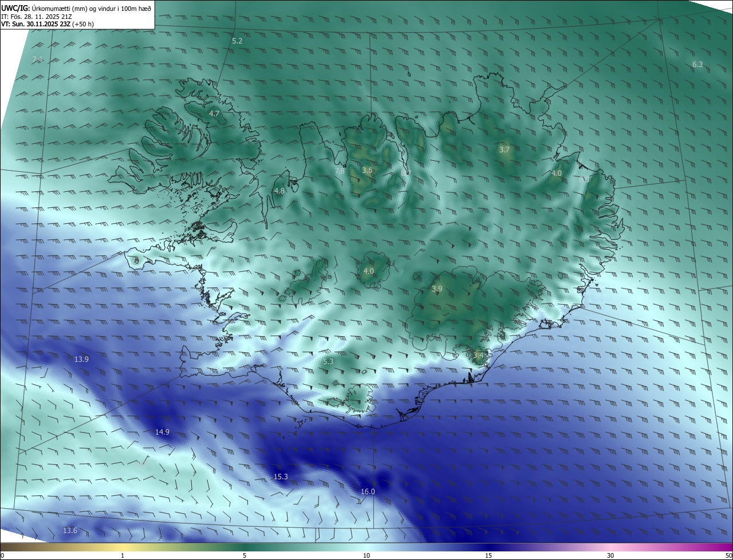Click the 15.3 value label
Screen dimensions: 733x560
[281, 477]
